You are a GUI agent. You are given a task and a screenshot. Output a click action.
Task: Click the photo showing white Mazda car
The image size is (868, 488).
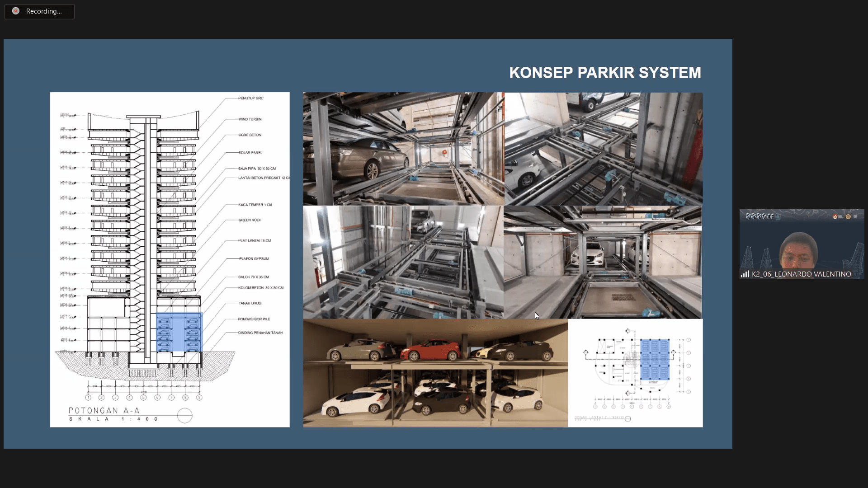pos(603,262)
